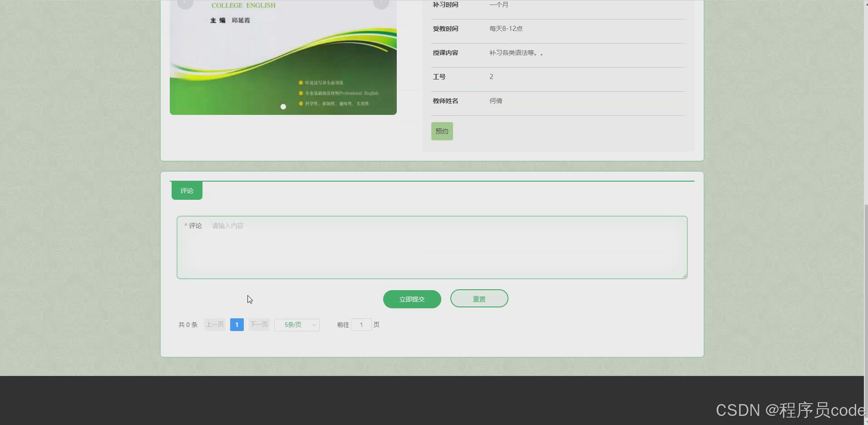Image resolution: width=868 pixels, height=425 pixels.
Task: Submit comment with 立即提交 button
Action: point(412,299)
